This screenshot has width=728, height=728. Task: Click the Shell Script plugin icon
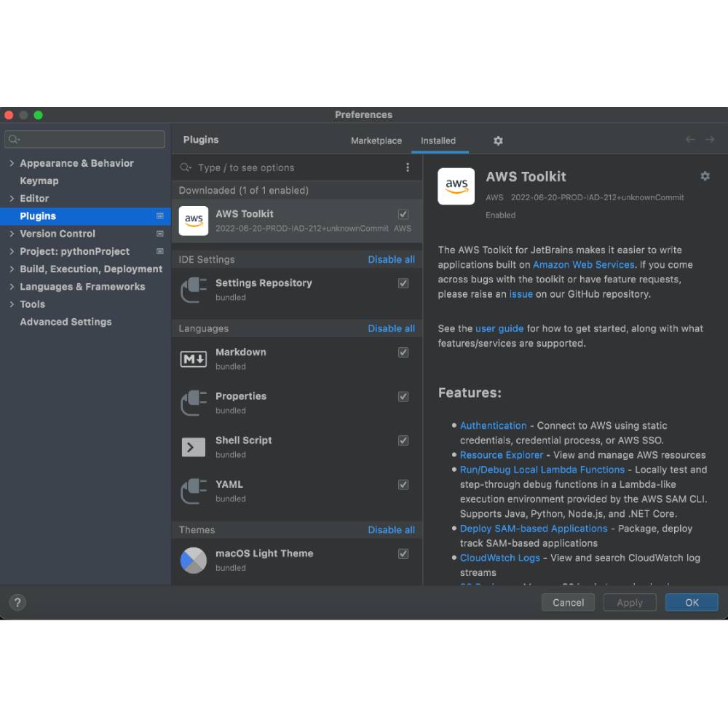tap(194, 447)
